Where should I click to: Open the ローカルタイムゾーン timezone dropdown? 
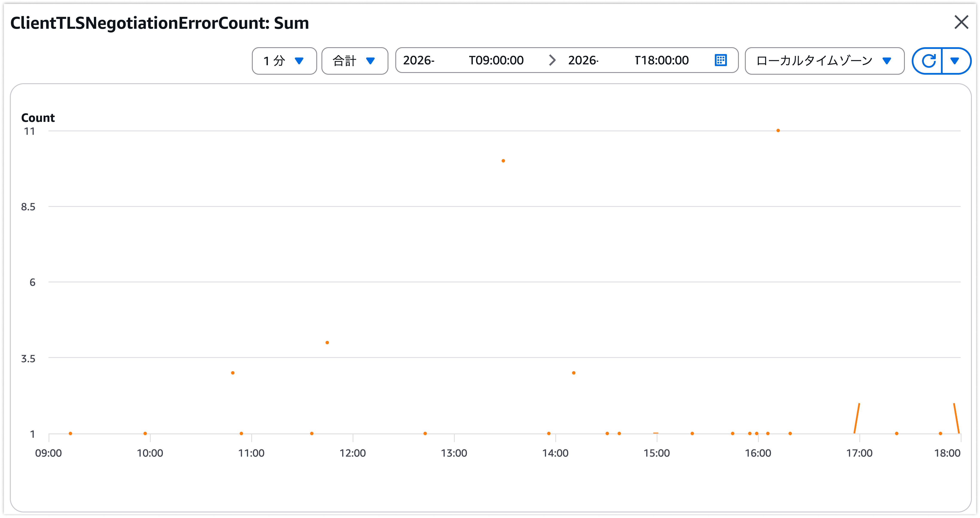(x=824, y=61)
